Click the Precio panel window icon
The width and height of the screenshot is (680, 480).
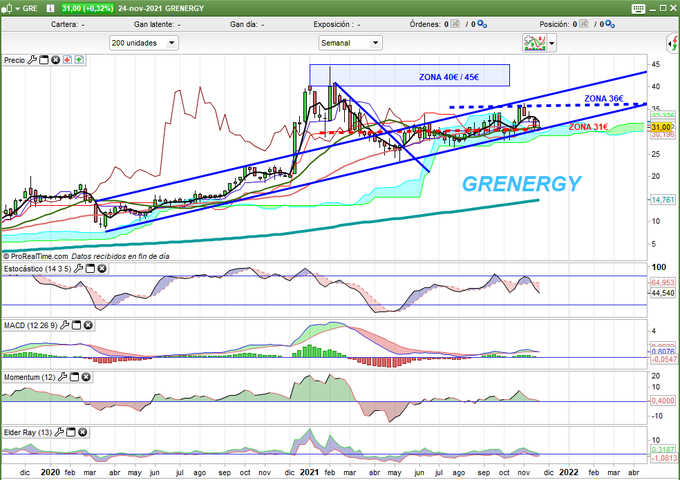point(44,60)
